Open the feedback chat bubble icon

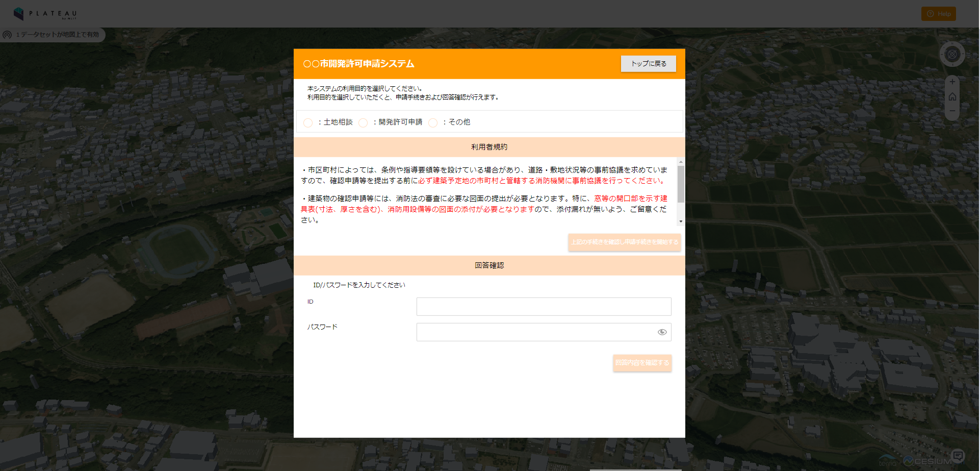point(958,455)
